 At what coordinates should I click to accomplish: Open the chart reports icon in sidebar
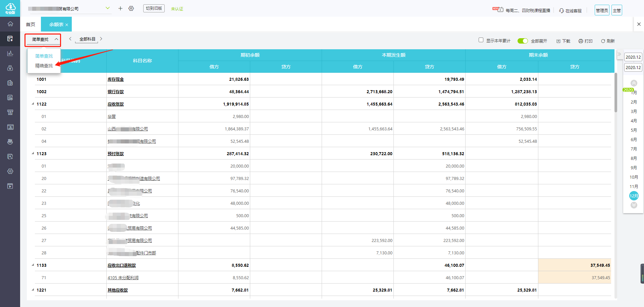pyautogui.click(x=10, y=53)
